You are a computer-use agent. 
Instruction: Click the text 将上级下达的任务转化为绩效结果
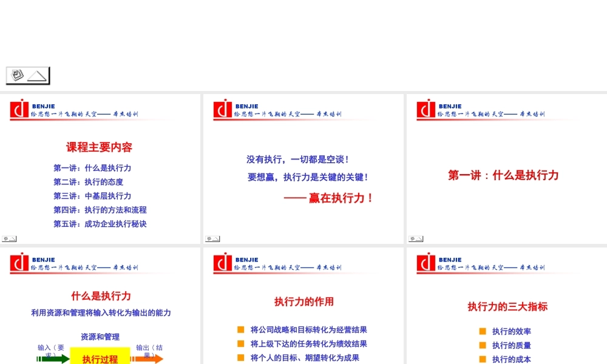(308, 343)
